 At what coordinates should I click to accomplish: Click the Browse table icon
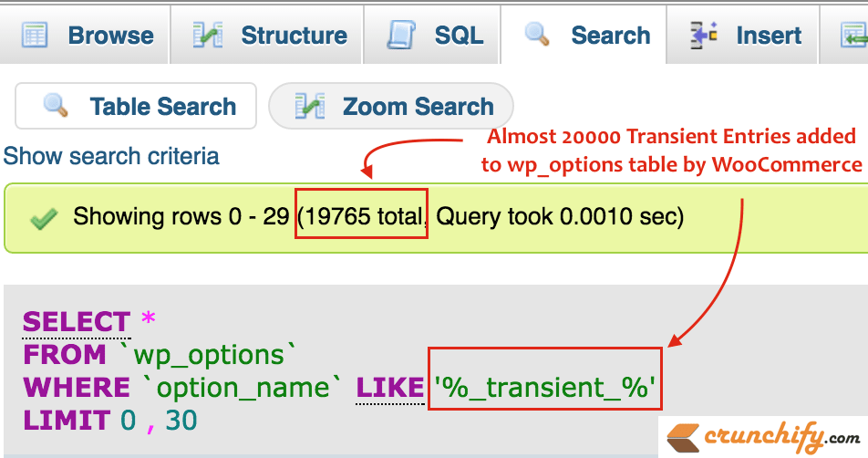35,36
